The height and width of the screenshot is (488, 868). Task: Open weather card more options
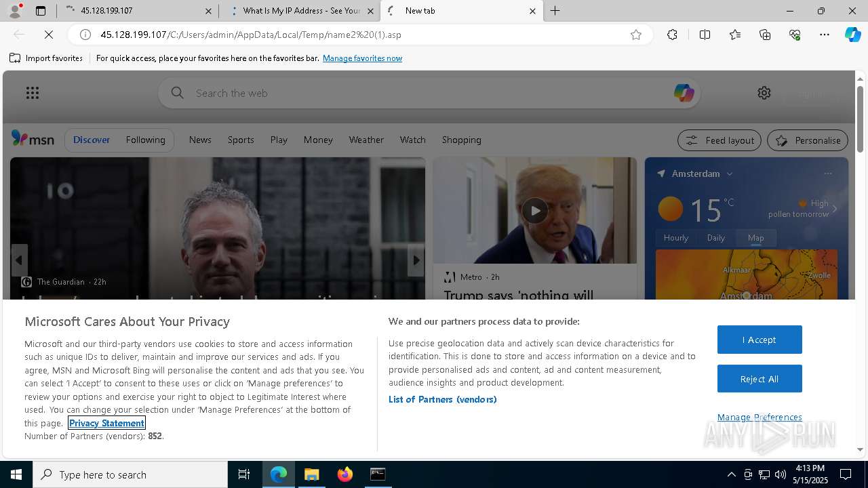click(x=827, y=174)
